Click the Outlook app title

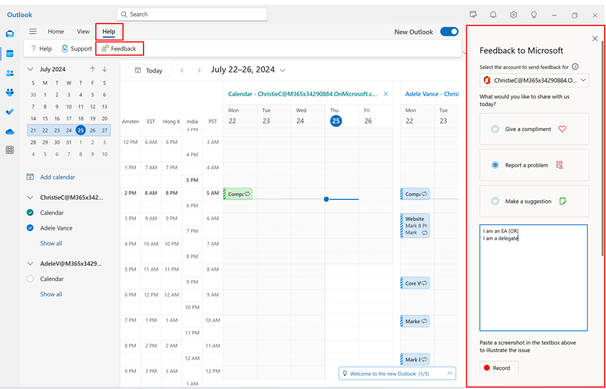click(x=19, y=15)
